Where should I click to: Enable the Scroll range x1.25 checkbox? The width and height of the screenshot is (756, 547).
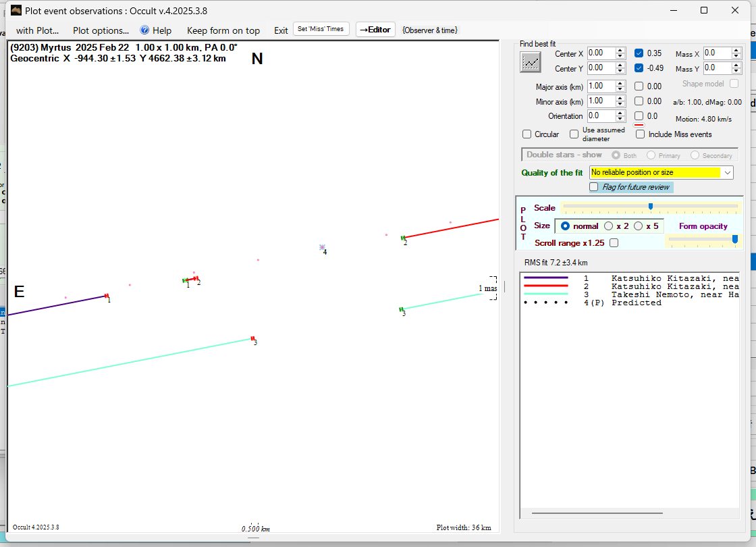click(x=614, y=243)
